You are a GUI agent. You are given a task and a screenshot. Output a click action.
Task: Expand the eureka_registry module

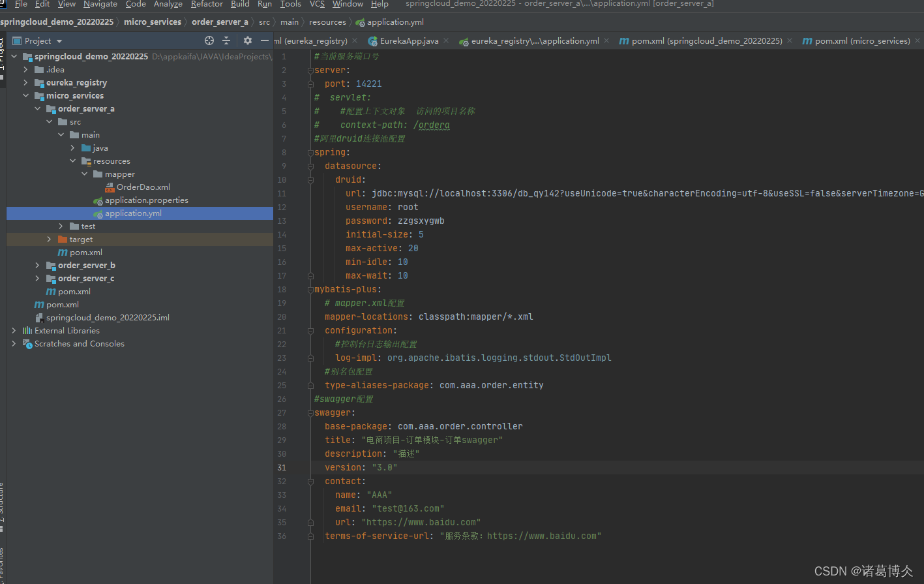[x=25, y=83]
